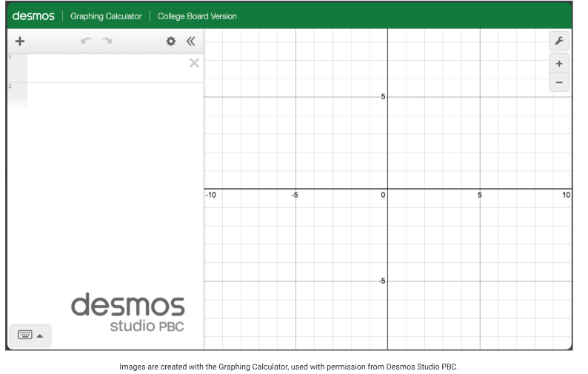The height and width of the screenshot is (374, 588).
Task: Click the desmos logo in header
Action: [x=33, y=16]
